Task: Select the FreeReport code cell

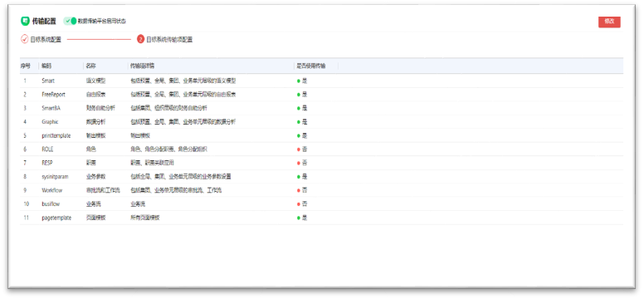Action: tap(53, 95)
